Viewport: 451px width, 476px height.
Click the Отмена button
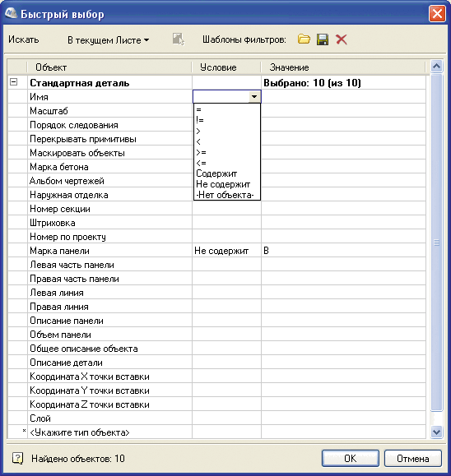[412, 458]
